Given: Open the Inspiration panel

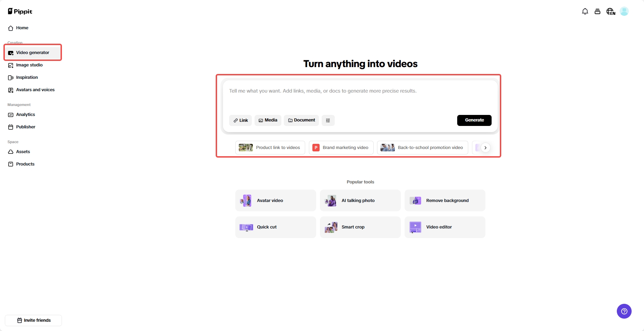Looking at the screenshot, I should click(x=27, y=77).
